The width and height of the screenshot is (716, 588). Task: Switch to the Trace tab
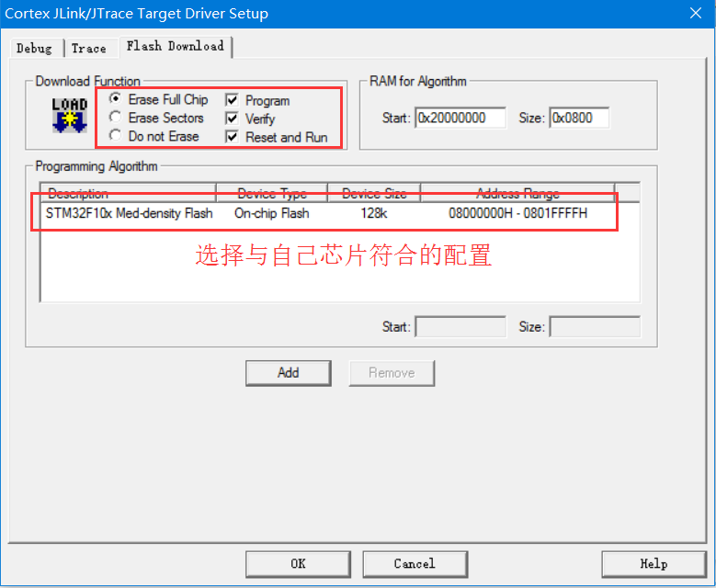pyautogui.click(x=89, y=49)
